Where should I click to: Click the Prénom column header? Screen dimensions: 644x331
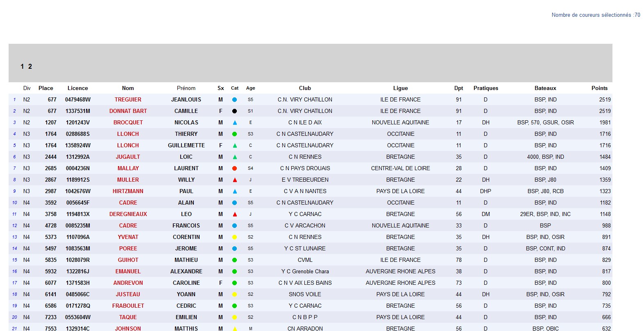(x=186, y=88)
